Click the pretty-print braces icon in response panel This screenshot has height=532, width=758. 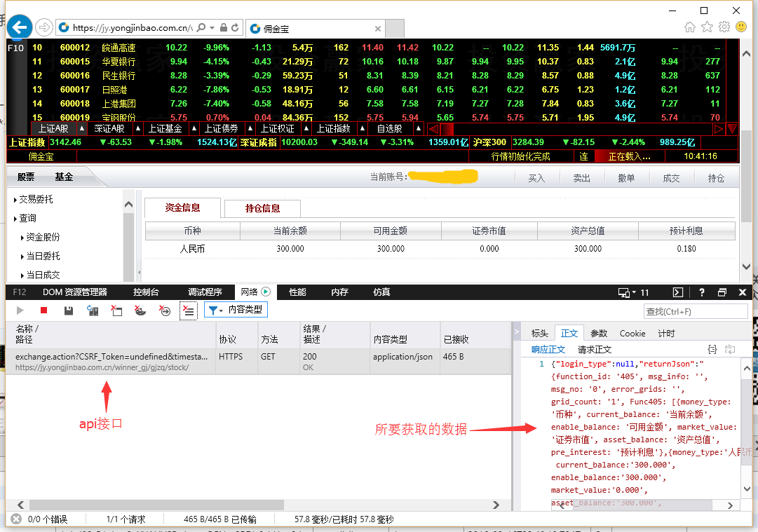[x=712, y=349]
